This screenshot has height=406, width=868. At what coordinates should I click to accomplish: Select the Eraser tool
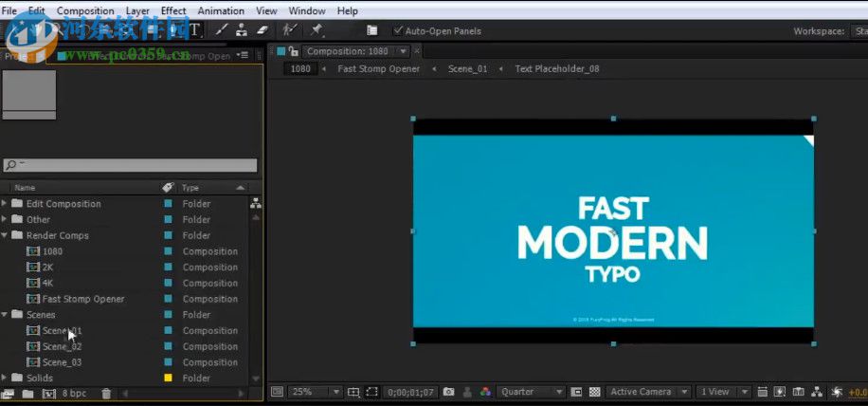coord(262,30)
